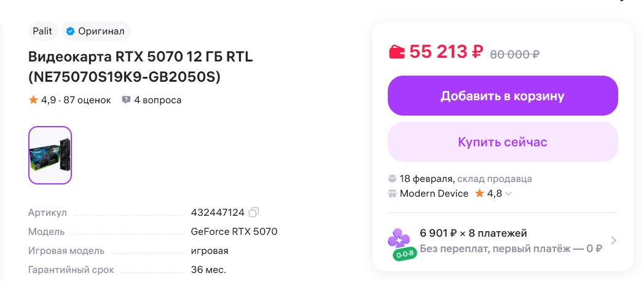Viewport: 644px width, 281px height.
Task: Copy the артикул using the copy icon
Action: pyautogui.click(x=254, y=212)
